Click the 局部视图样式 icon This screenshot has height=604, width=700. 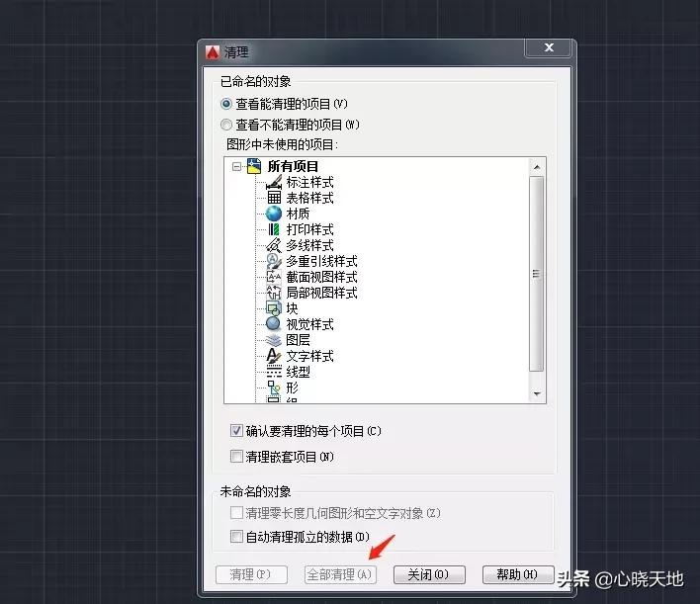[x=274, y=293]
